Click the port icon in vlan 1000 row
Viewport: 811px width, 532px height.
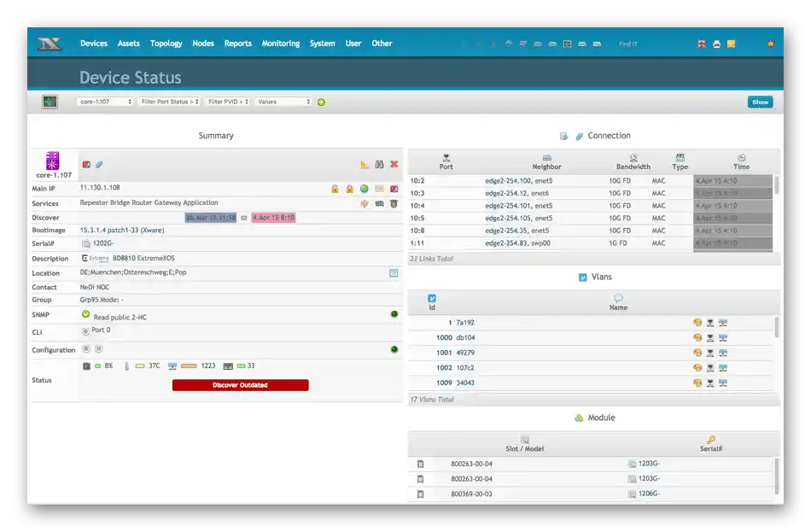(x=710, y=337)
